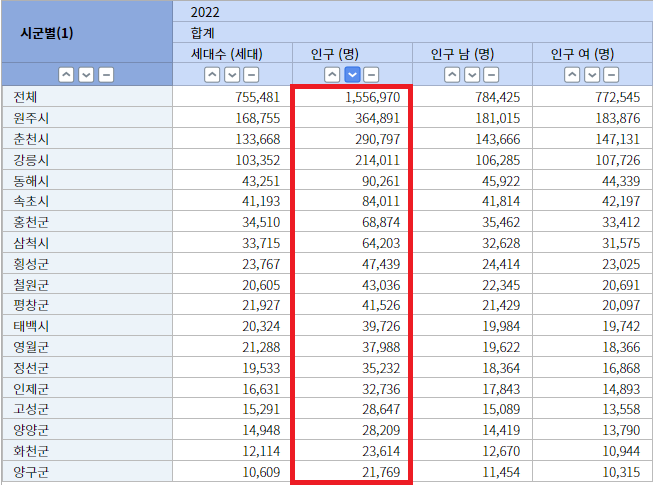Sort 인구 여 (명) column ascending
This screenshot has width=653, height=485.
(572, 75)
